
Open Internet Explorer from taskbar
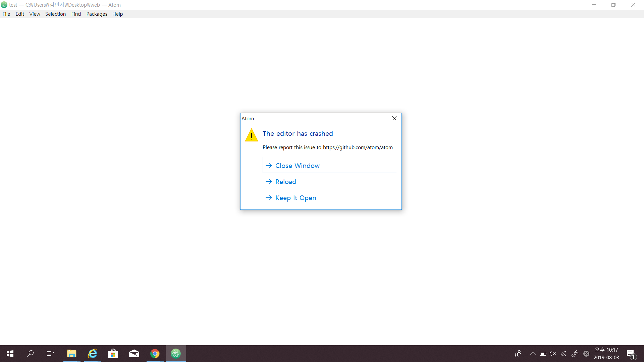(93, 353)
